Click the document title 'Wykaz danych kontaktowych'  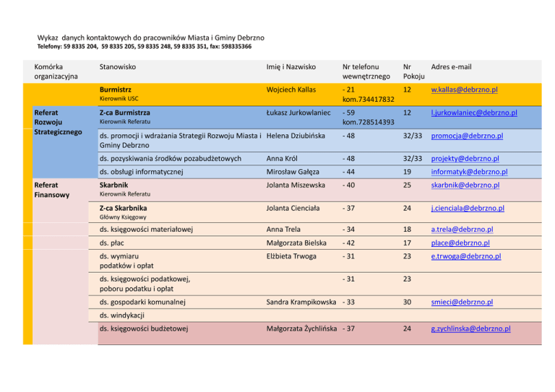coord(150,37)
